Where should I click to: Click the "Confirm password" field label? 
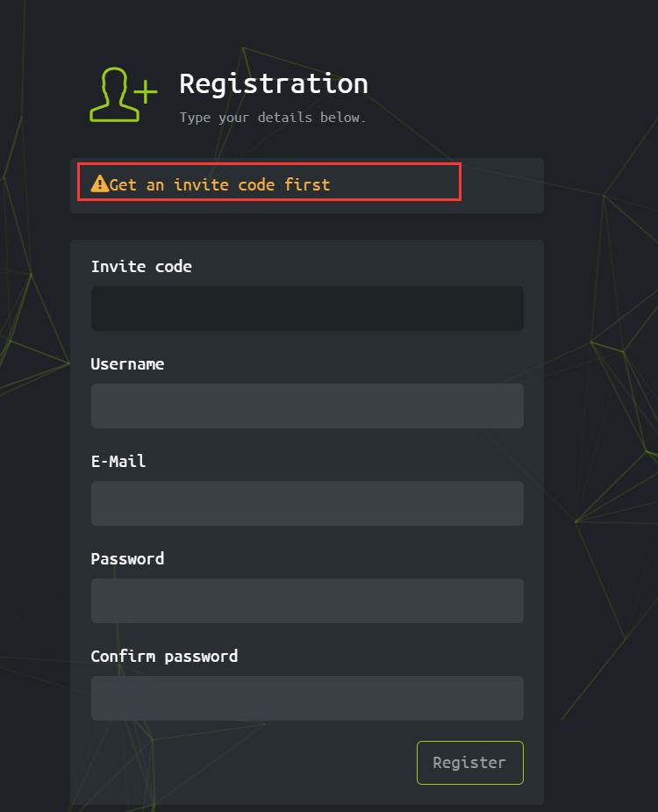tap(164, 657)
